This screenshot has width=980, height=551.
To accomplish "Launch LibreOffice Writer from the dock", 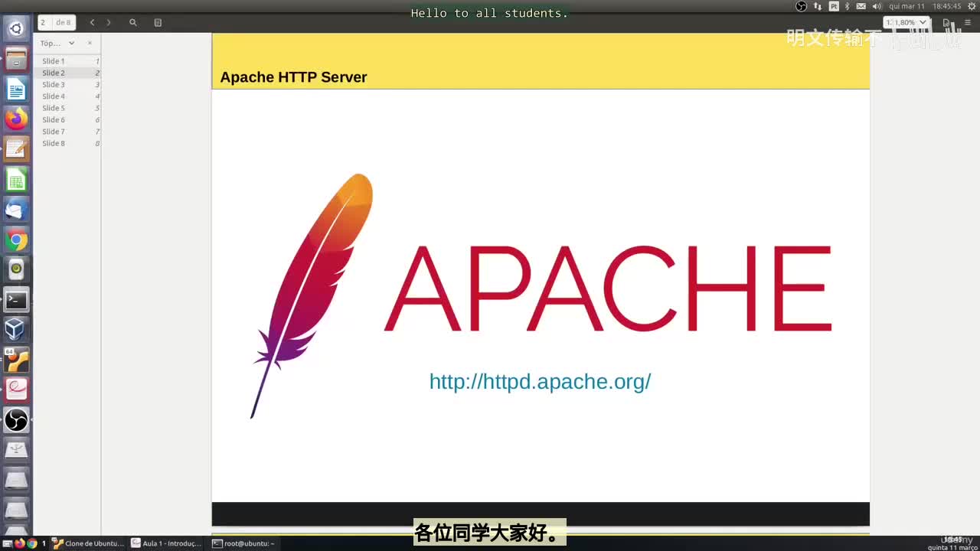I will (16, 89).
